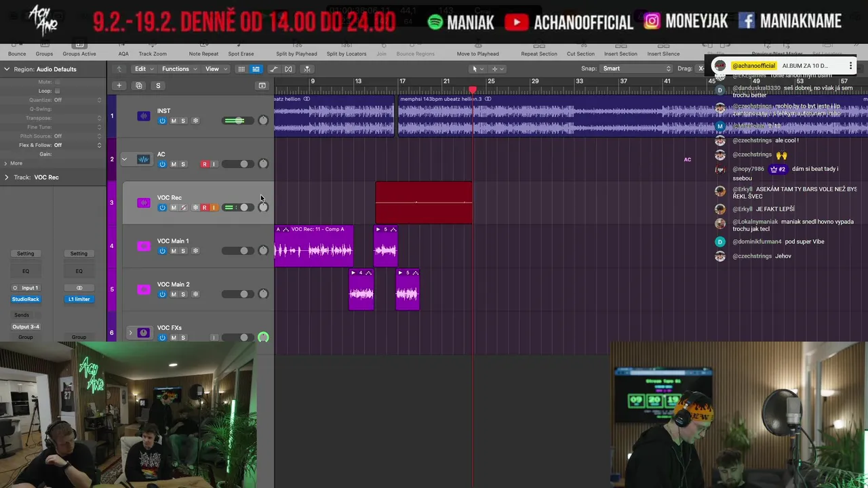Add a new track with plus button

click(x=119, y=85)
